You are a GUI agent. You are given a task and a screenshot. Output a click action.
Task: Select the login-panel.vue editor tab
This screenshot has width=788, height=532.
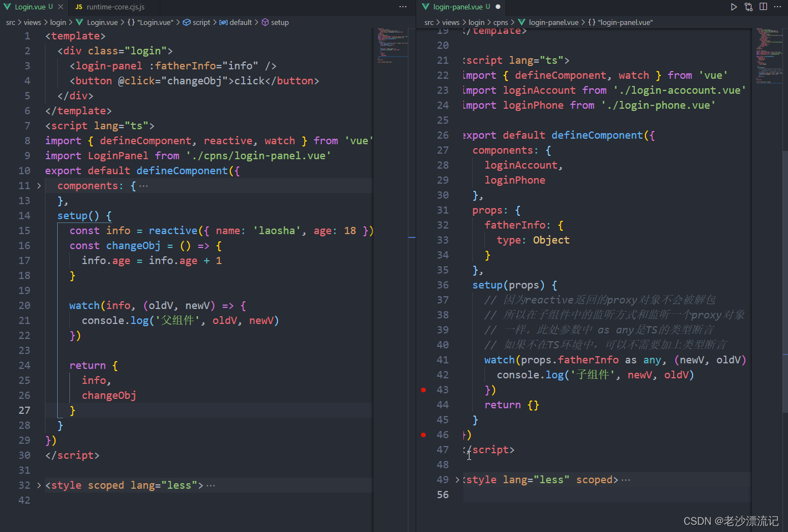coord(462,7)
